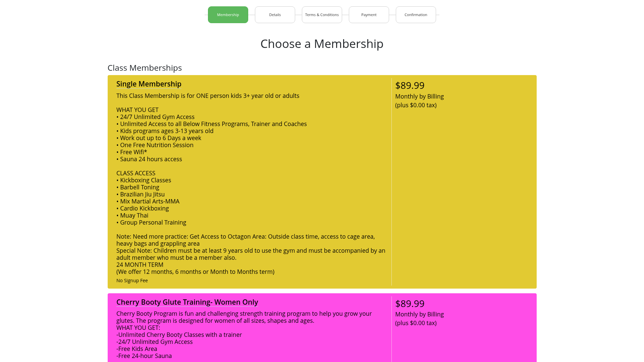
Task: Click Monthly by Billing under Cherry Booty
Action: coord(419,314)
